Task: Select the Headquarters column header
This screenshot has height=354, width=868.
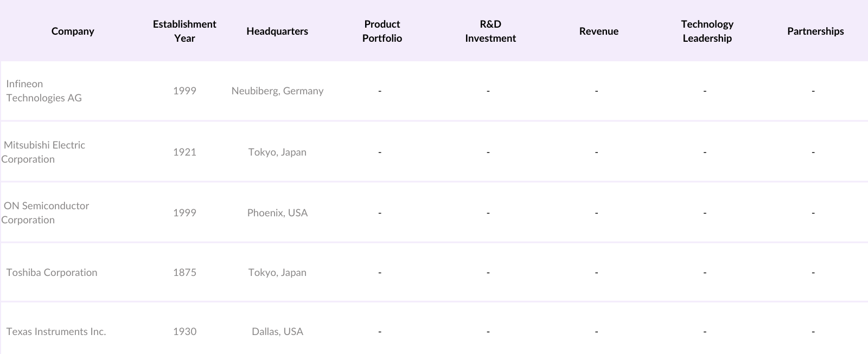Action: 277,31
